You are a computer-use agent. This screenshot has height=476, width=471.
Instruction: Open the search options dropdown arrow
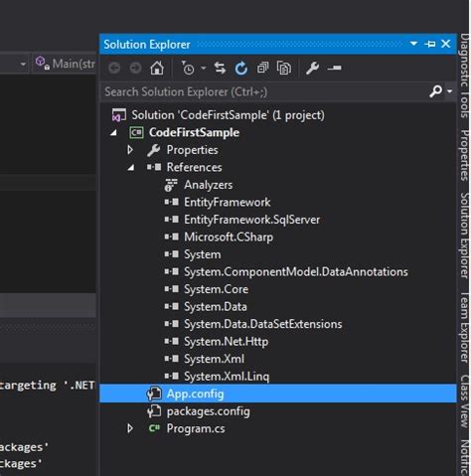[449, 91]
